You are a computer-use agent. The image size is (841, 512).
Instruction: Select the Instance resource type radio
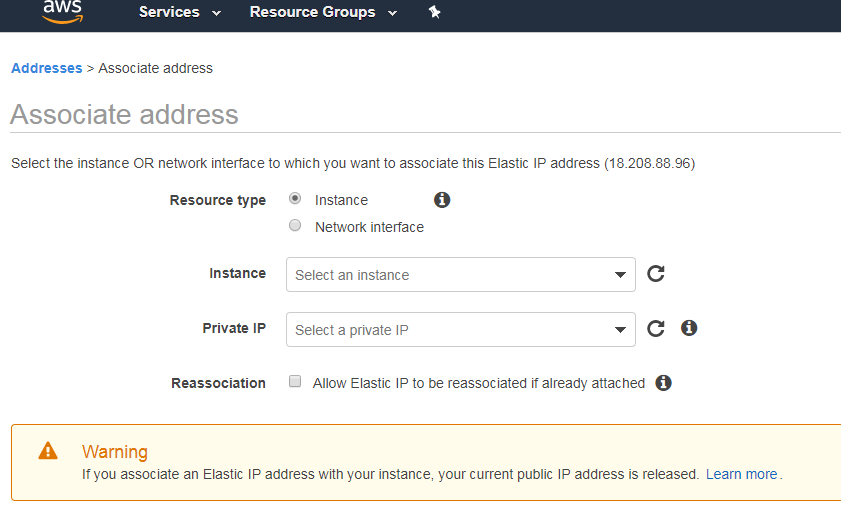pyautogui.click(x=295, y=198)
